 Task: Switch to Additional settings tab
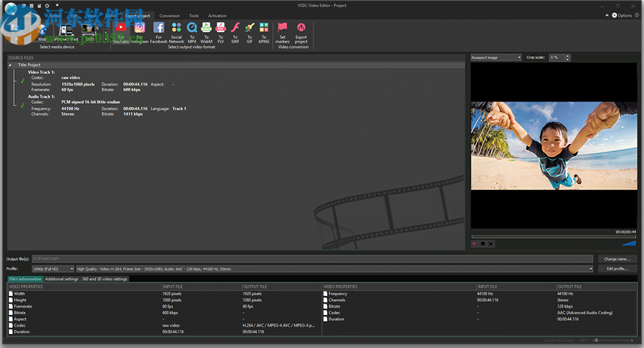[61, 279]
